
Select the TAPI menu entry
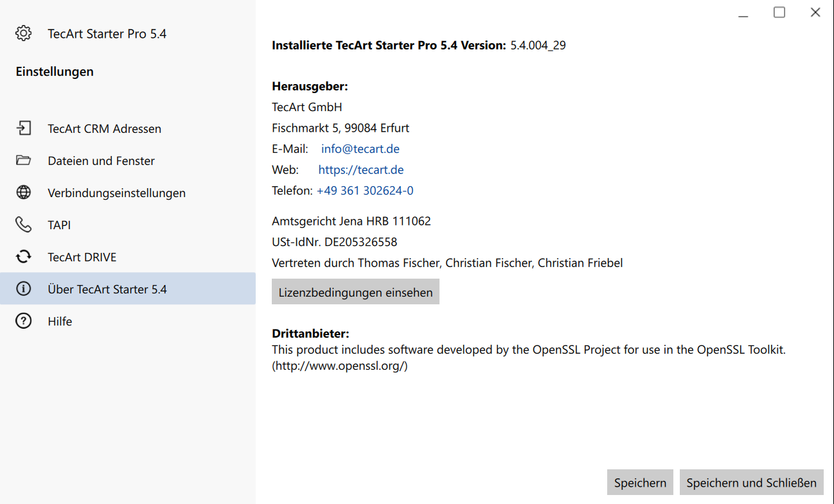128,225
